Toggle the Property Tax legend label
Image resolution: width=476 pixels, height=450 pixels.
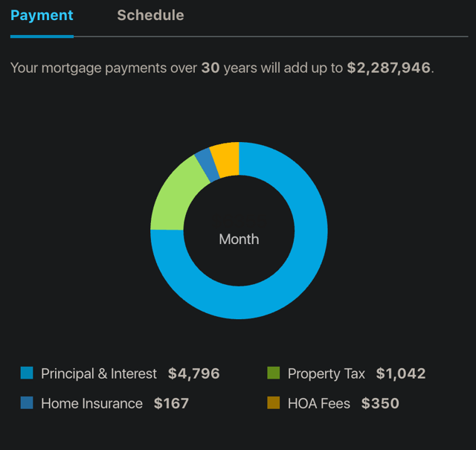point(327,374)
